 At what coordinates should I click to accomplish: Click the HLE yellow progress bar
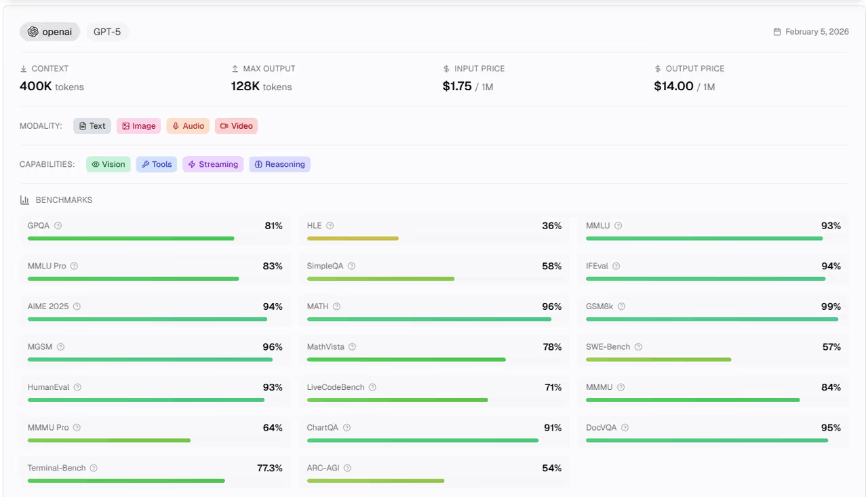click(353, 239)
